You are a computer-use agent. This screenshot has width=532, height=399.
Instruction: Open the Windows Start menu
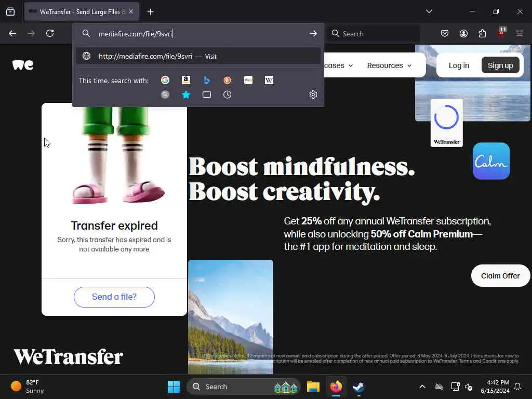174,387
